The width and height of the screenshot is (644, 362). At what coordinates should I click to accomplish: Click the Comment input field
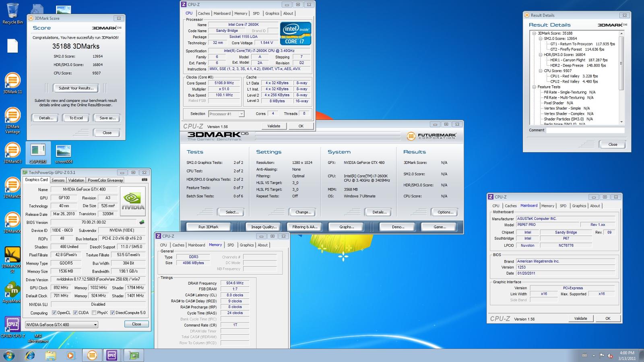click(x=586, y=130)
